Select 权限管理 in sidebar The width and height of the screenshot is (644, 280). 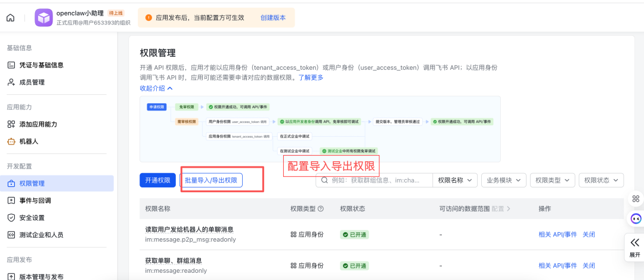[x=57, y=183]
